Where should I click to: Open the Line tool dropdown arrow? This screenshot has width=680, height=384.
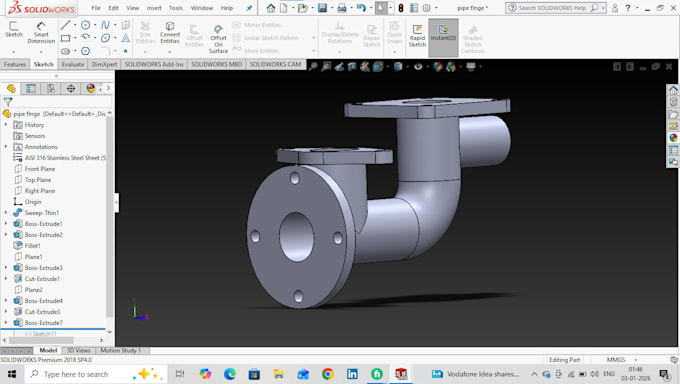pyautogui.click(x=75, y=25)
